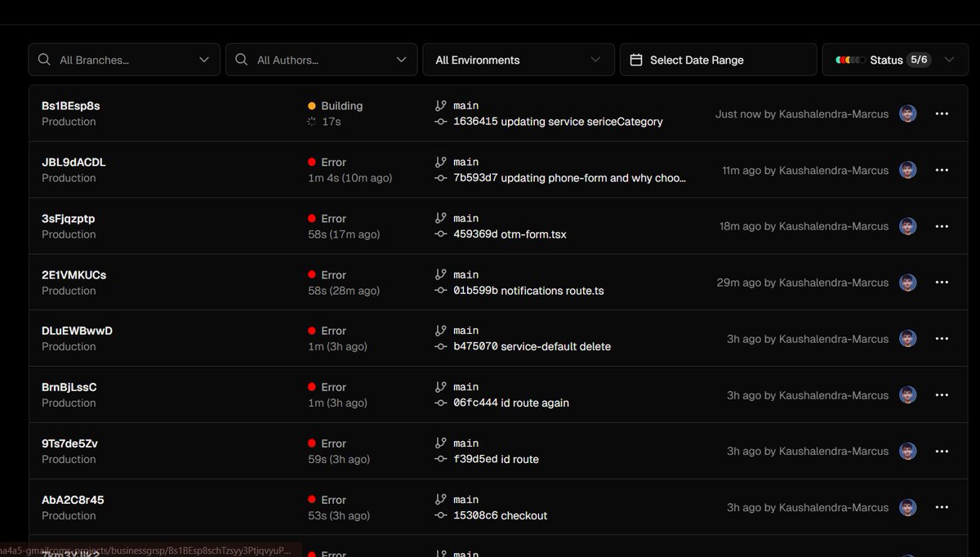Click commit icon beside 7b593d7 hash
This screenshot has width=980, height=557.
[441, 178]
